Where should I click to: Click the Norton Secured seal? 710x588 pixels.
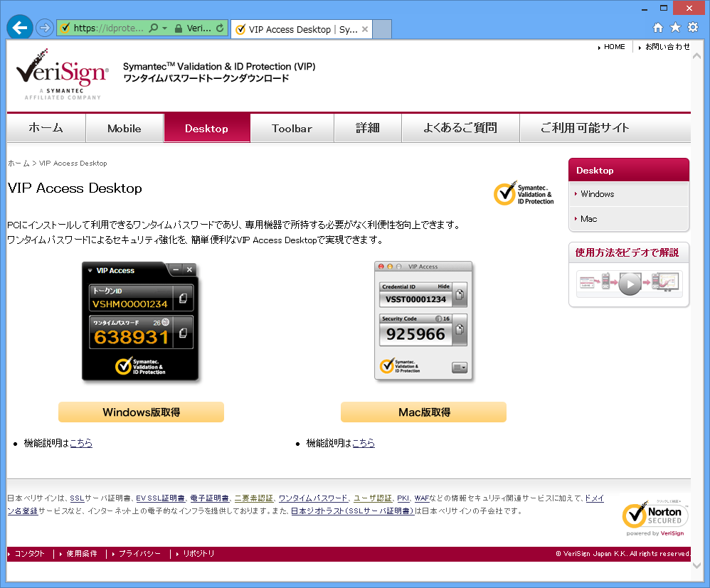click(x=655, y=518)
